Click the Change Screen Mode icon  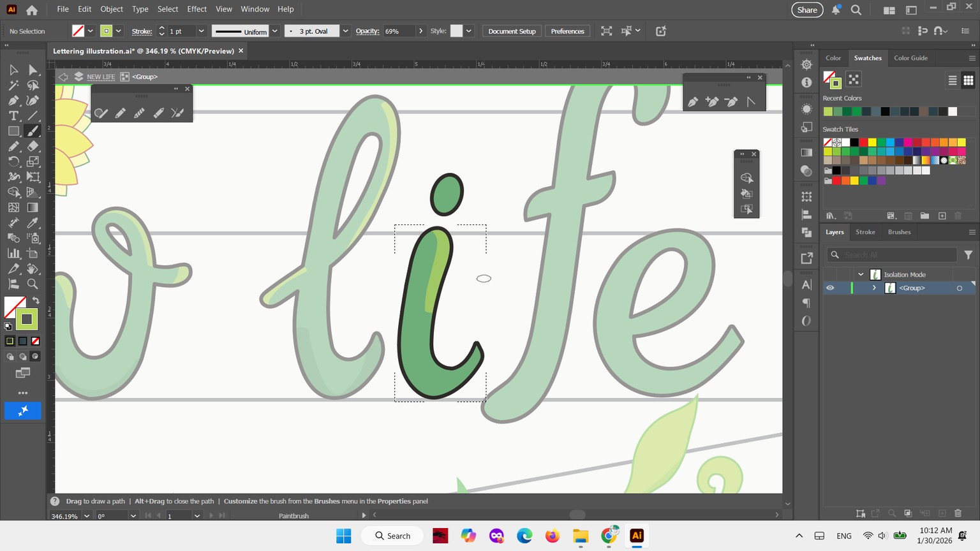(23, 372)
